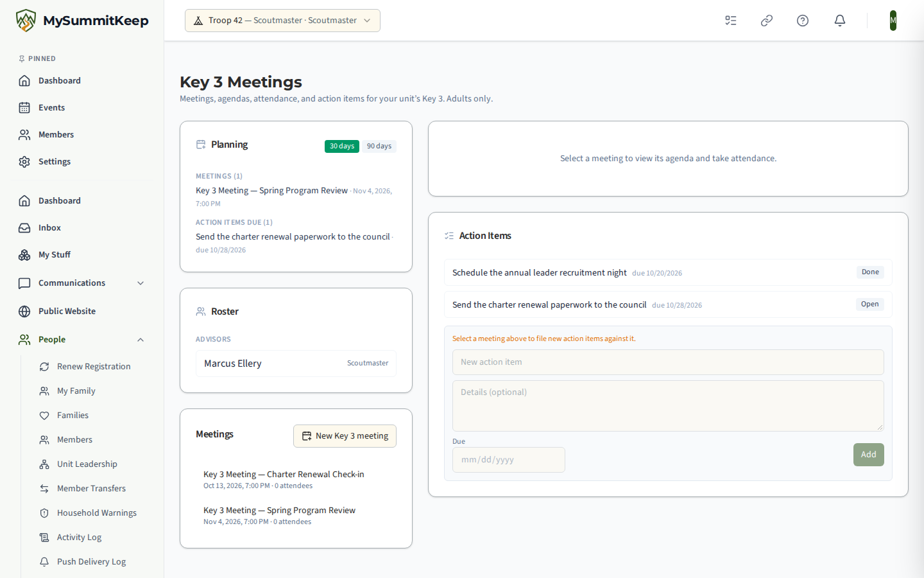The height and width of the screenshot is (578, 924).
Task: Collapse the People section
Action: 82,340
